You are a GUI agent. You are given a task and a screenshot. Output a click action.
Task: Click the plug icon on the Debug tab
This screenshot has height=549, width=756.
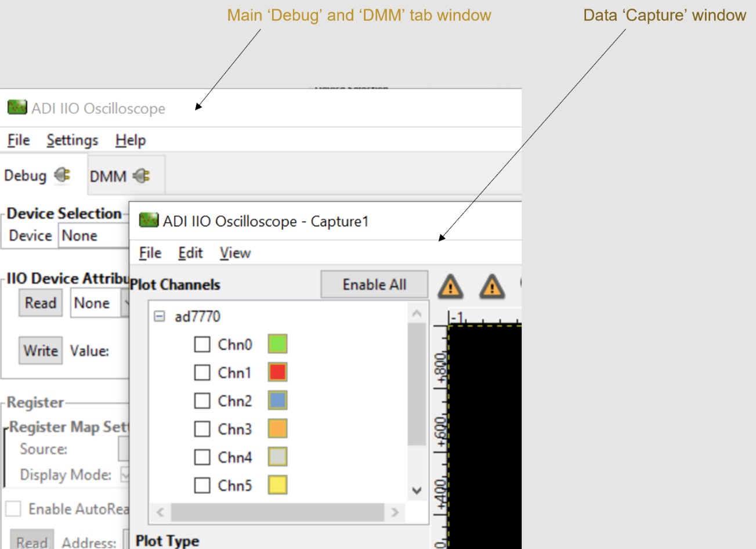tap(62, 175)
